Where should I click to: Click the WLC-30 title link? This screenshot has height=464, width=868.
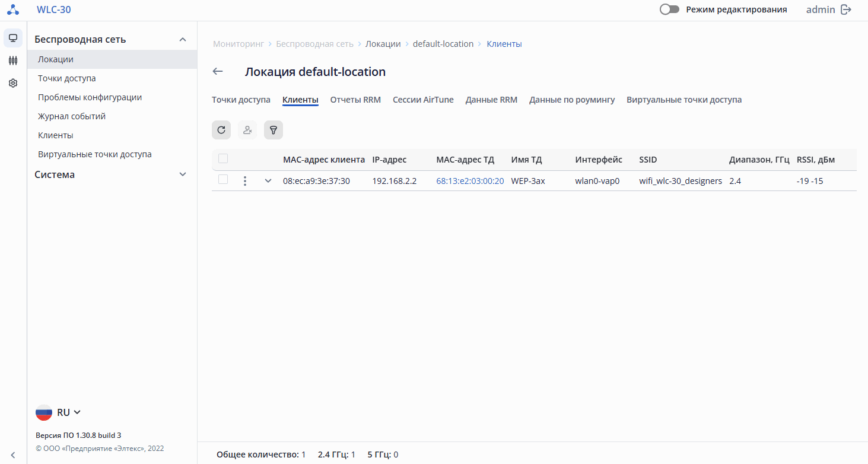pos(54,9)
